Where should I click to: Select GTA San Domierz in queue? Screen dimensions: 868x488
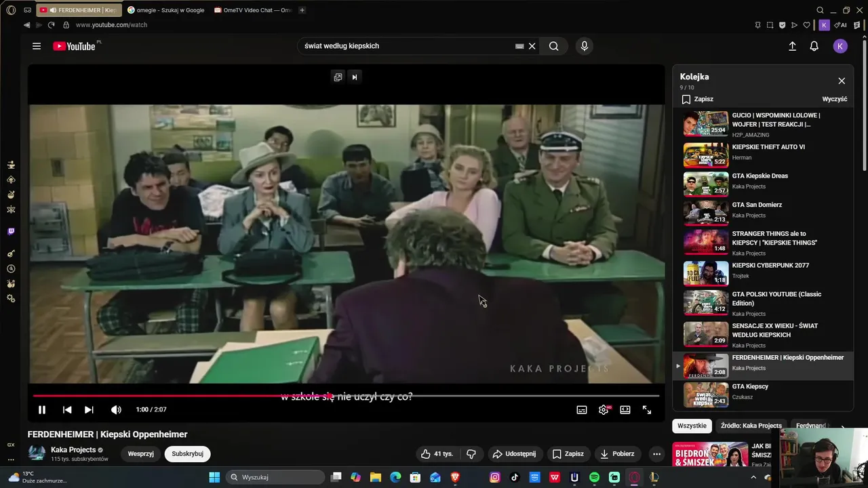click(x=764, y=211)
